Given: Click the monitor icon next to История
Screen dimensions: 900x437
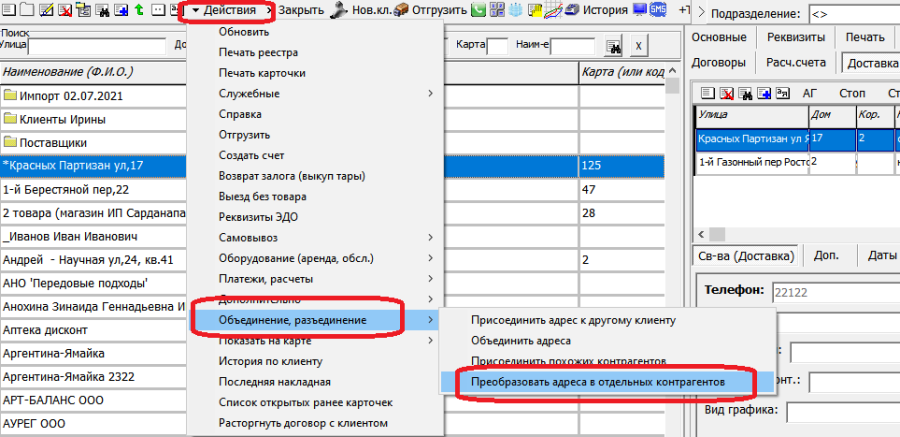Looking at the screenshot, I should click(641, 10).
